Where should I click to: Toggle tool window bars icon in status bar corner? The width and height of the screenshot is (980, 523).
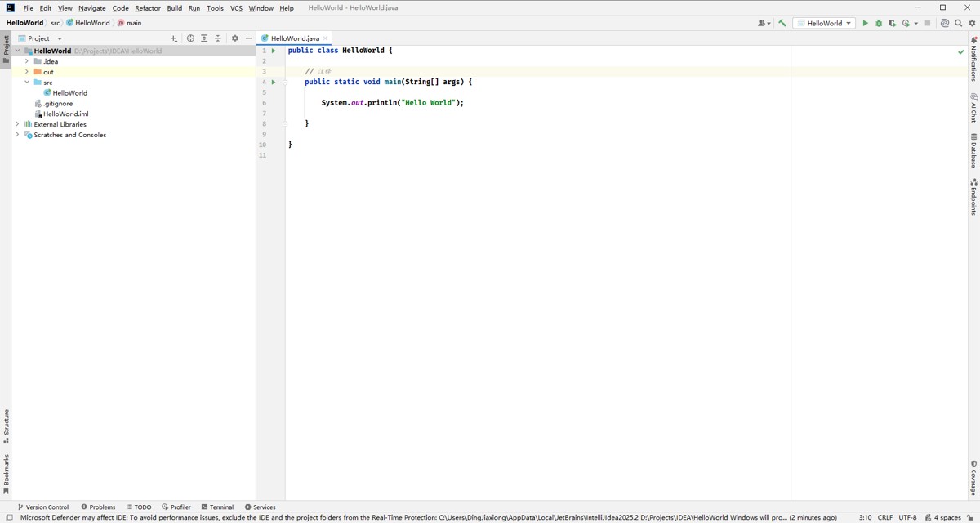pos(8,517)
